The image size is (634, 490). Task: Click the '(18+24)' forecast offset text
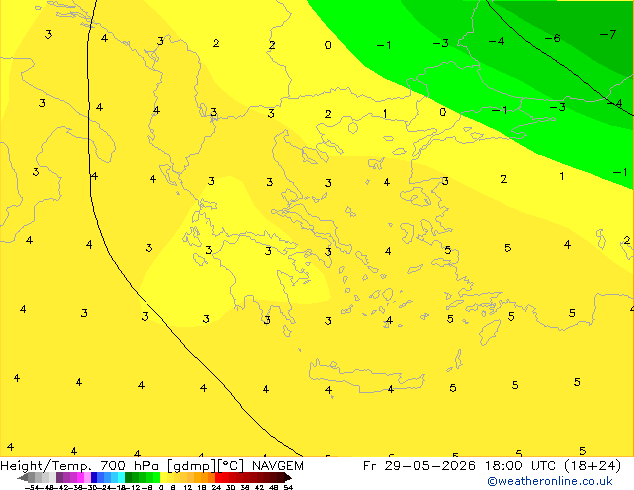[592, 466]
